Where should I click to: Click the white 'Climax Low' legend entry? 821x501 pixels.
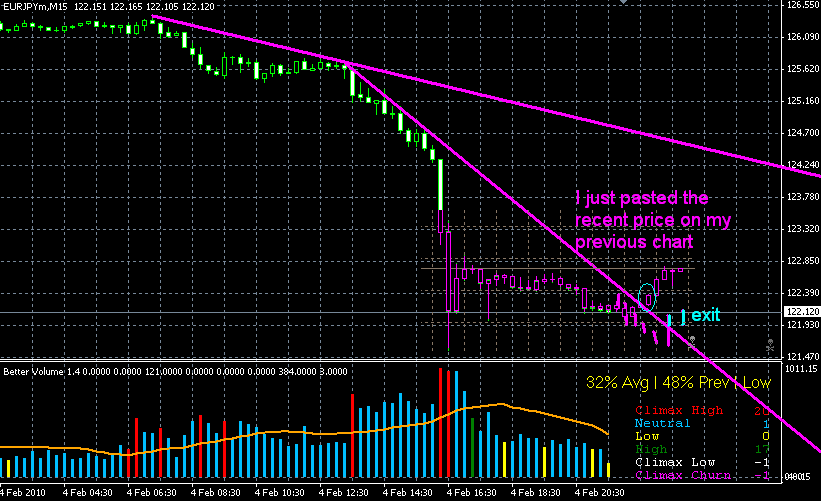(x=674, y=462)
